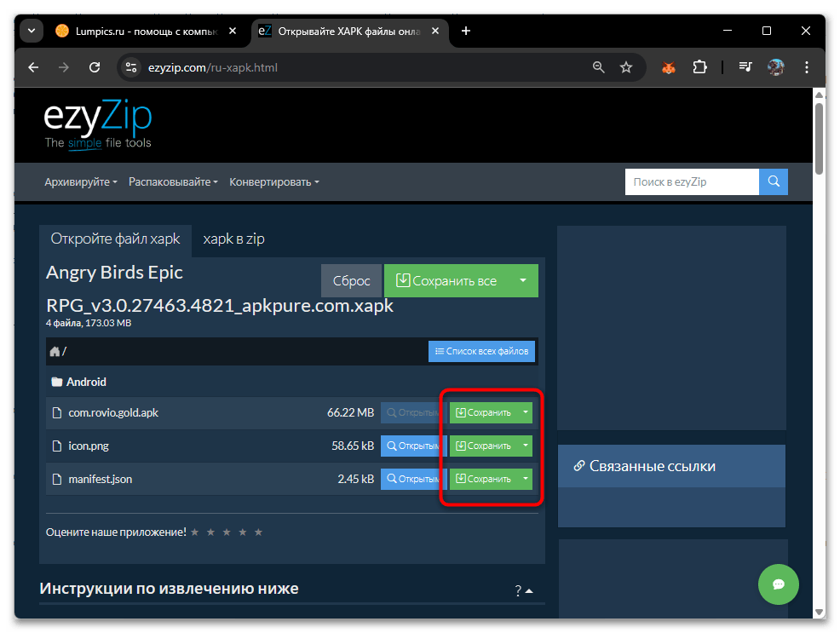Click the 58.65 kB size value
840x633 pixels.
click(x=353, y=446)
